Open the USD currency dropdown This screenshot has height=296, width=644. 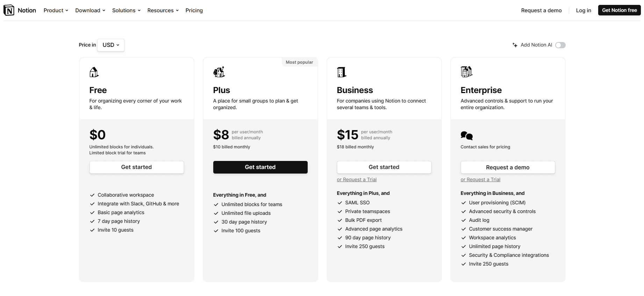(111, 45)
